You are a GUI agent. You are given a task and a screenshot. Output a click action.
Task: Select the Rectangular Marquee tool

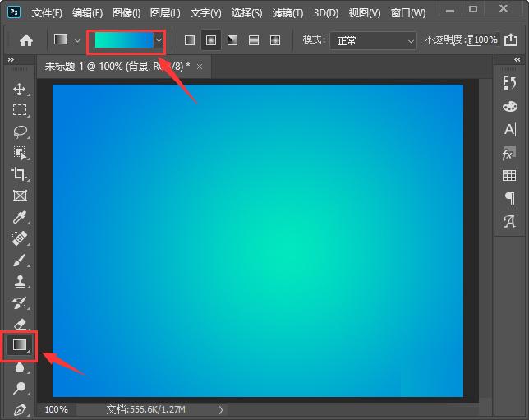coord(20,110)
